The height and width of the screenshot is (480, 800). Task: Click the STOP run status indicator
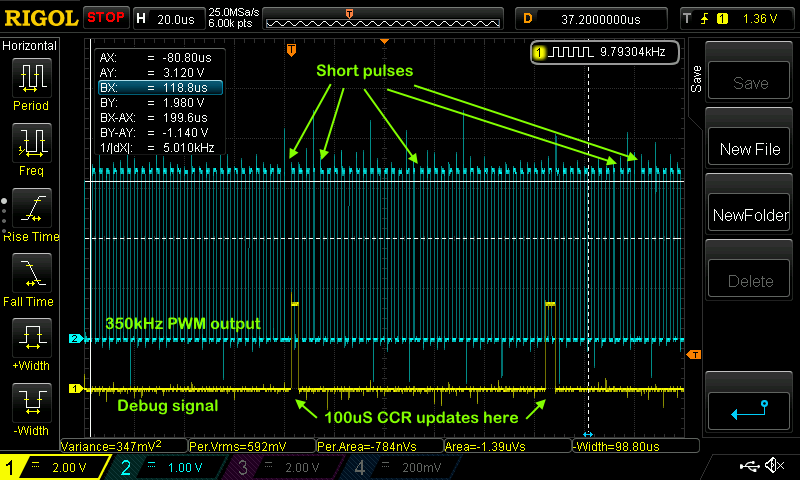tap(106, 18)
